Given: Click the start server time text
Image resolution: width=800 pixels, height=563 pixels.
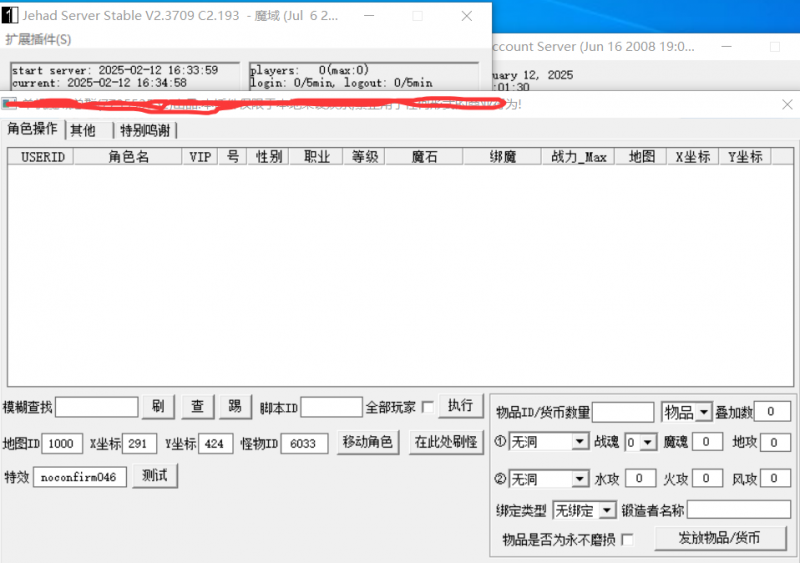Looking at the screenshot, I should (x=115, y=70).
